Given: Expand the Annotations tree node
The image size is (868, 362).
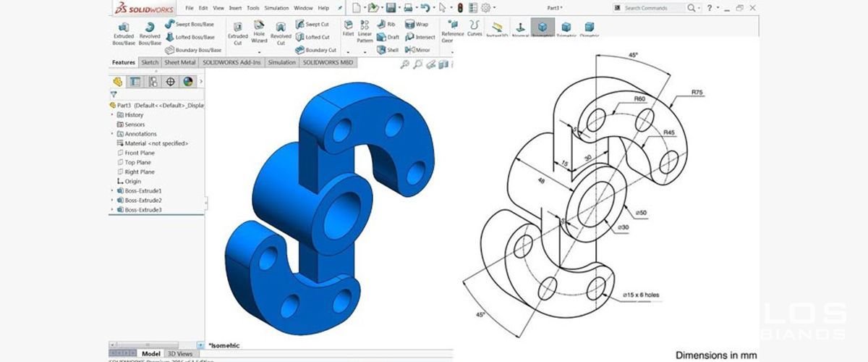Looking at the screenshot, I should [x=112, y=134].
